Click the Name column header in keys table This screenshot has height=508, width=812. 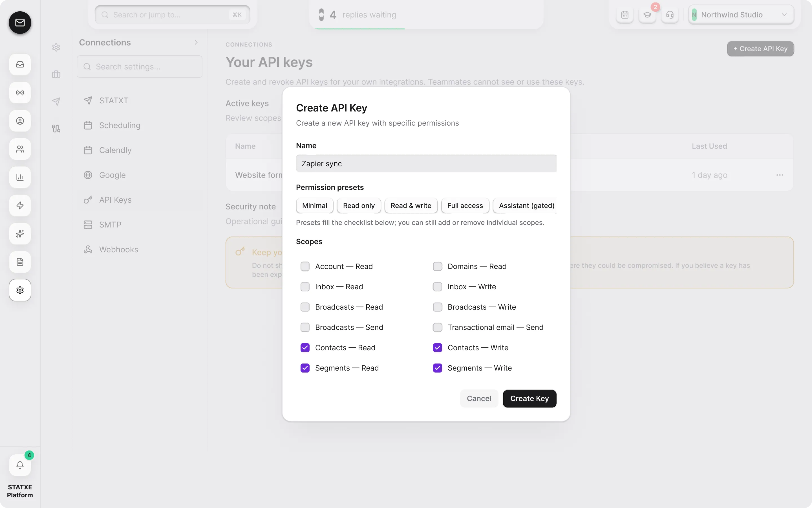click(x=245, y=146)
